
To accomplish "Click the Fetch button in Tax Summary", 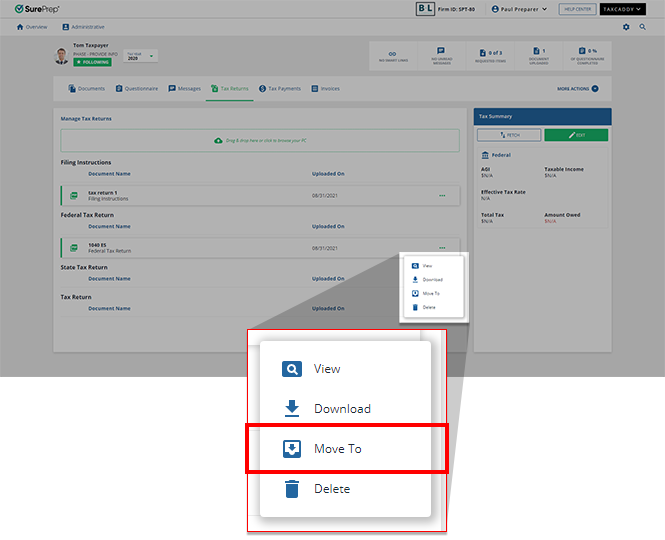I will 509,135.
